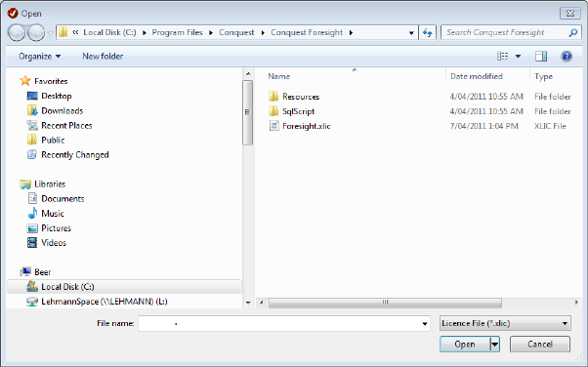This screenshot has height=367, width=588.
Task: Click the file list scroll left arrow
Action: click(262, 303)
